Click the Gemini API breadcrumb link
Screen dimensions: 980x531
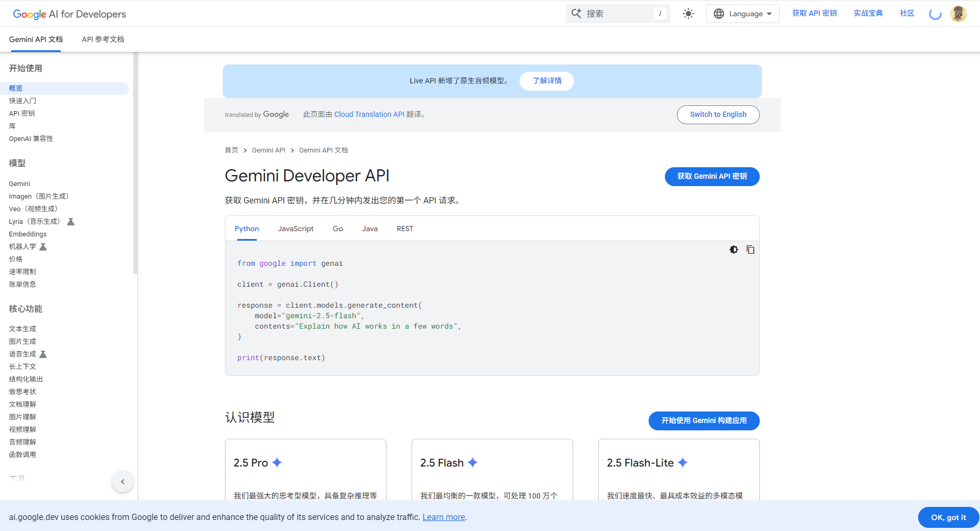tap(268, 150)
